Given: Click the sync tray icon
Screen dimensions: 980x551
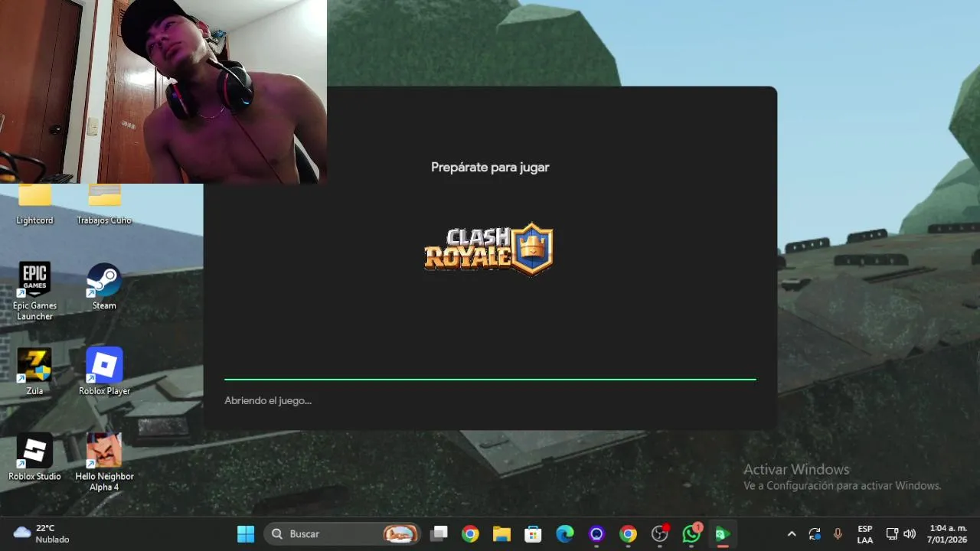Looking at the screenshot, I should click(815, 534).
